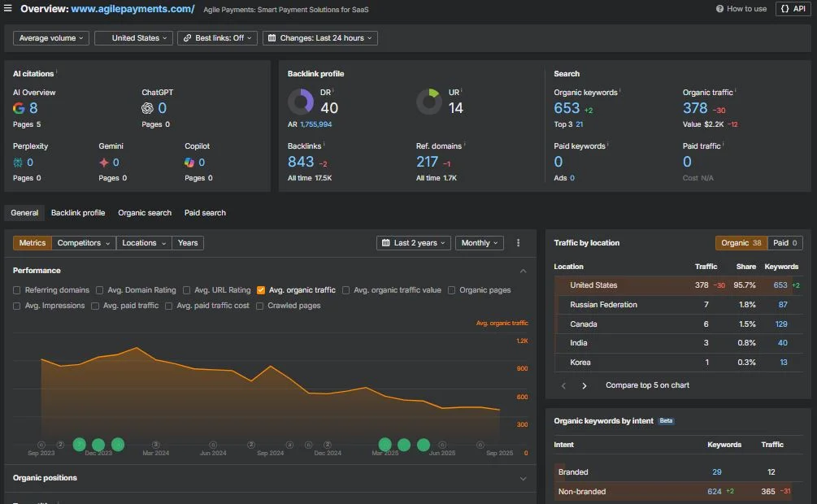Click Russian Federation keywords count 87

pos(783,305)
